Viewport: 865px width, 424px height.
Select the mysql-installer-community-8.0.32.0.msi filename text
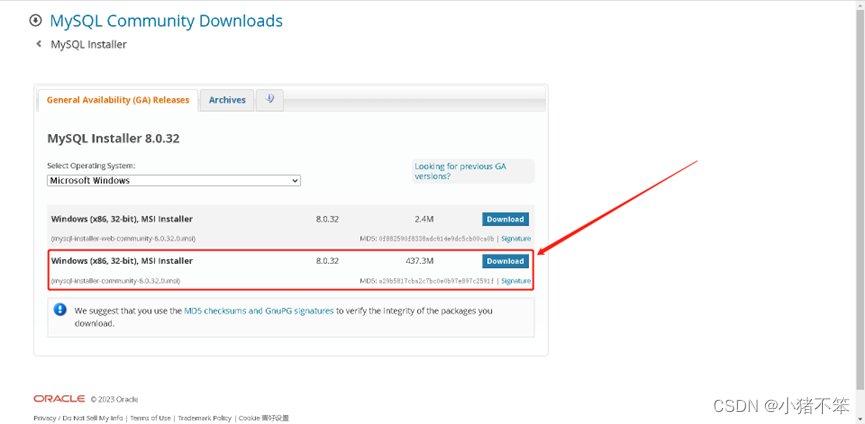116,281
